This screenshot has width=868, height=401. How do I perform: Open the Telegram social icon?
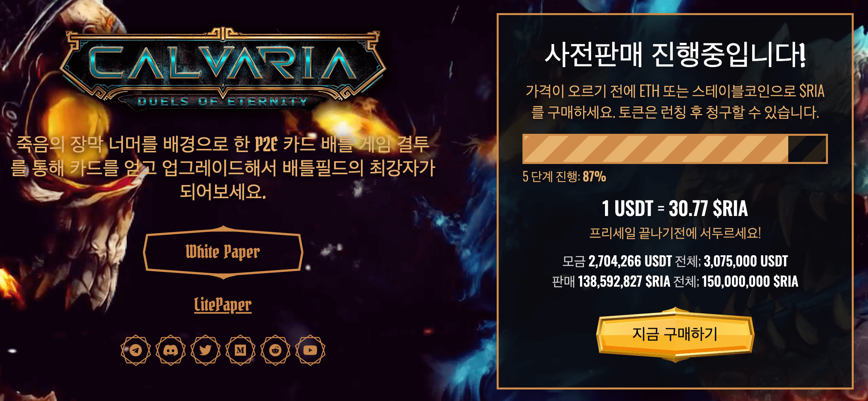(x=136, y=350)
